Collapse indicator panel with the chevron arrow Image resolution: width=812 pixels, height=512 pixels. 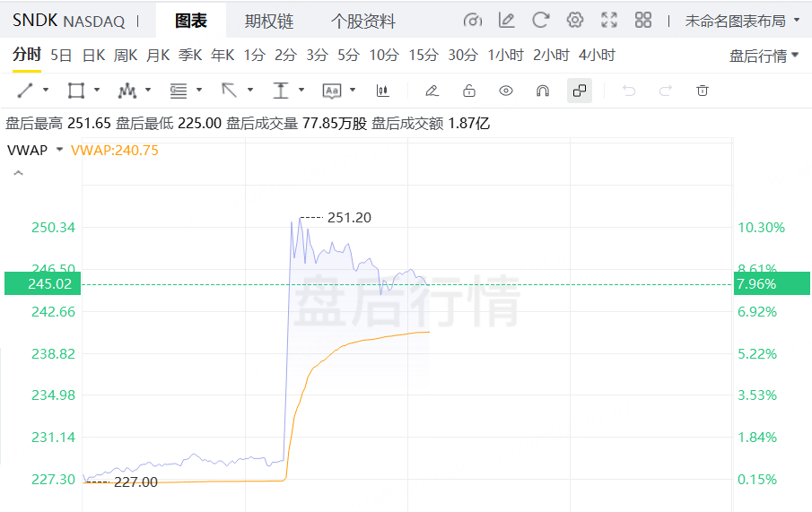[17, 173]
